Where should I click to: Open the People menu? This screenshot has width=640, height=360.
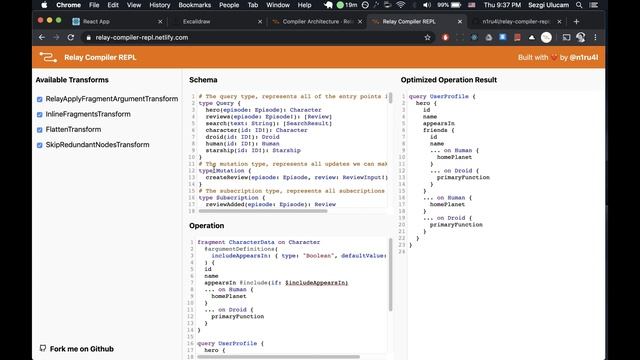click(229, 5)
